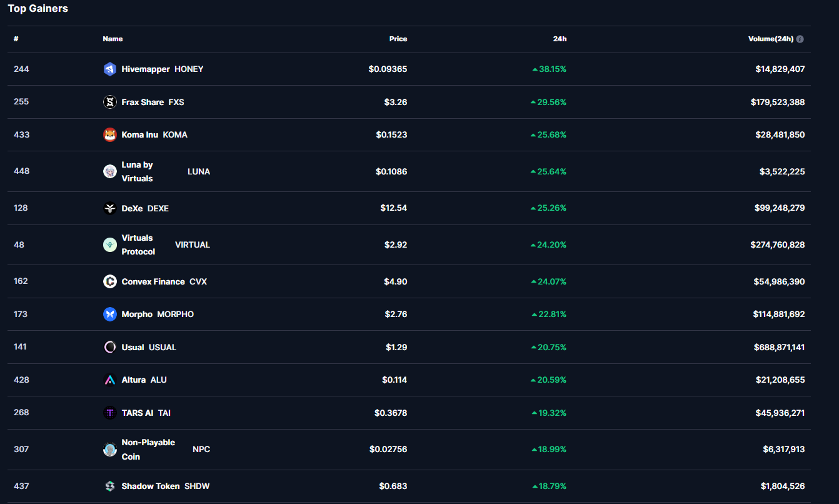The width and height of the screenshot is (839, 504).
Task: Sort by the rank # column header
Action: pos(16,39)
